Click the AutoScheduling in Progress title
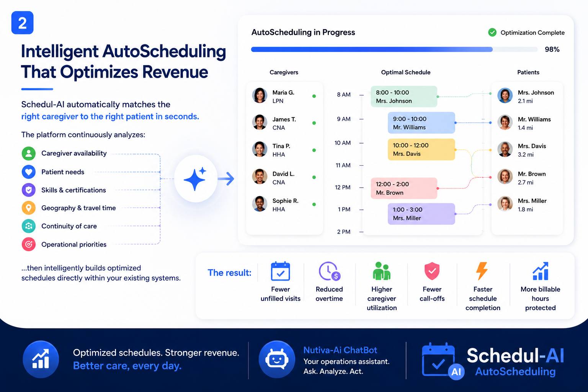The width and height of the screenshot is (588, 392). [303, 33]
